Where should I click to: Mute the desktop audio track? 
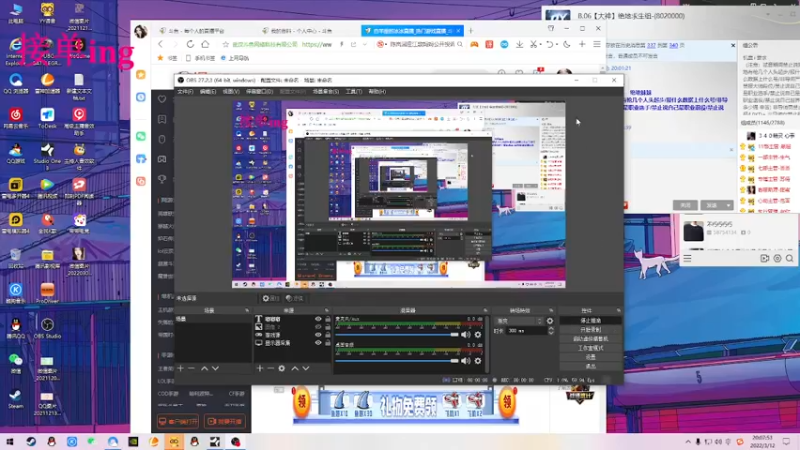(466, 361)
